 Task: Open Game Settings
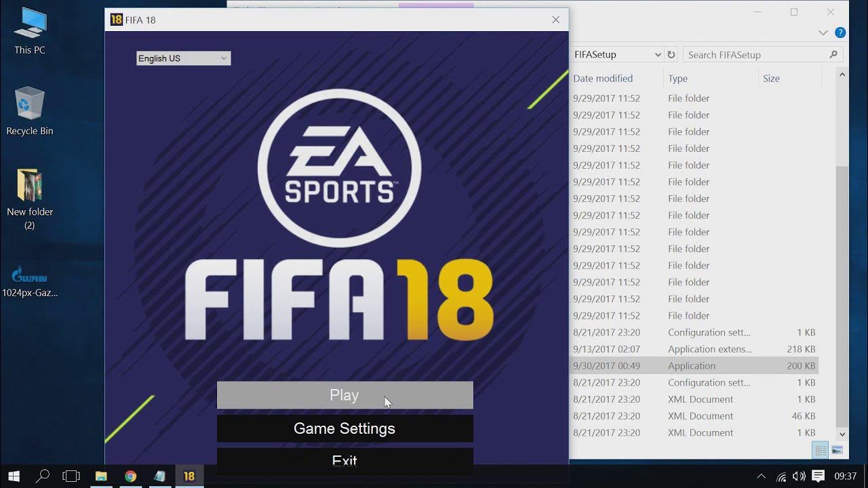pos(344,428)
